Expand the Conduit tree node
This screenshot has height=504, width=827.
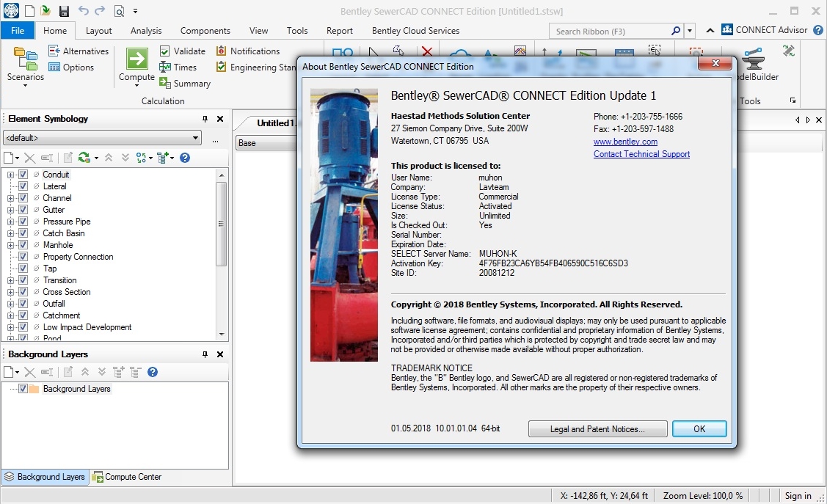click(x=10, y=175)
